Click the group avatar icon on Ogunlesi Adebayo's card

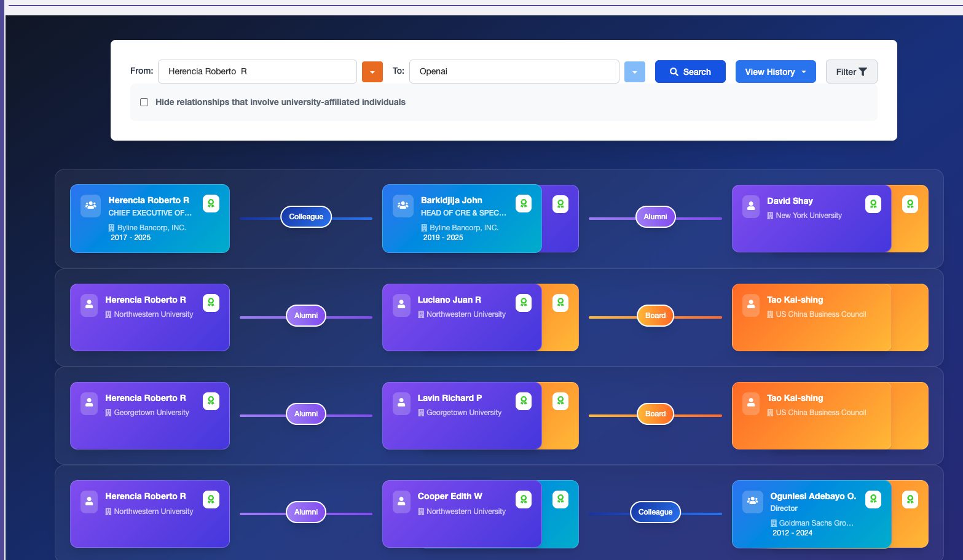click(752, 501)
